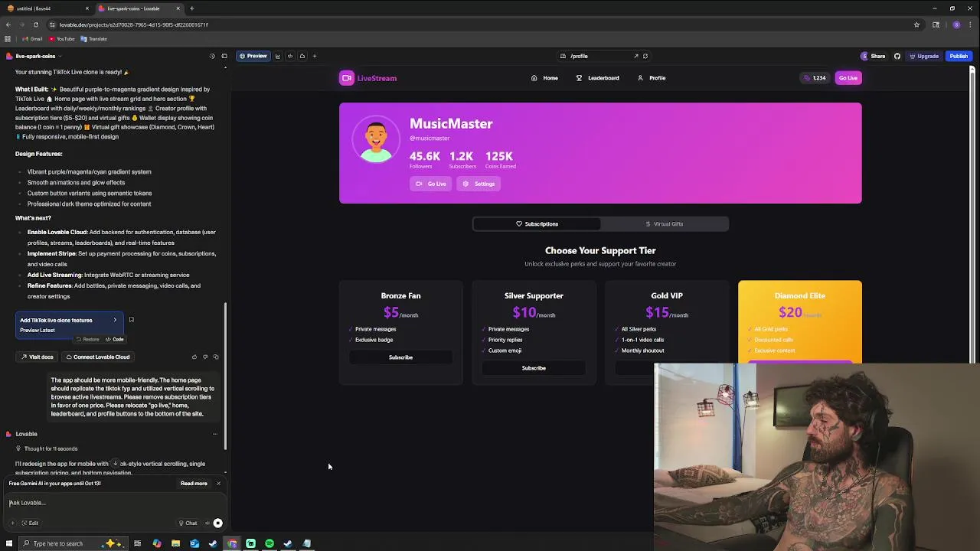
Task: Click the MusicMaster avatar
Action: coord(376,139)
